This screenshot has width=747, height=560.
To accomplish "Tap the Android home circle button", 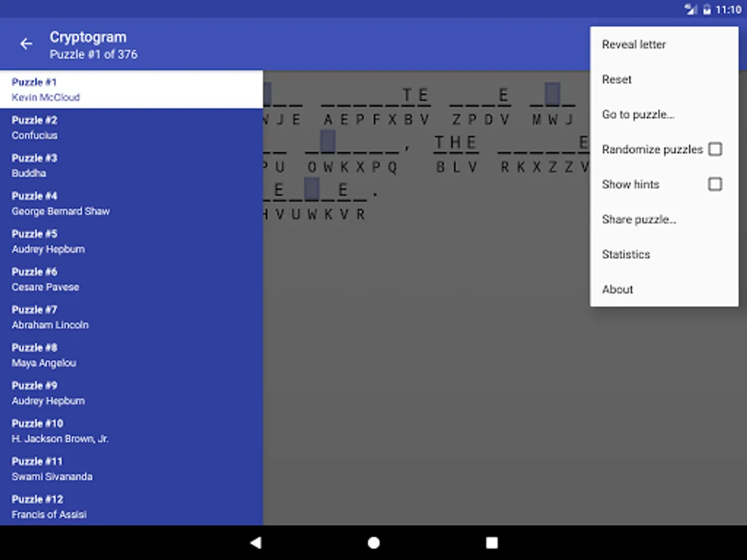I will [374, 543].
